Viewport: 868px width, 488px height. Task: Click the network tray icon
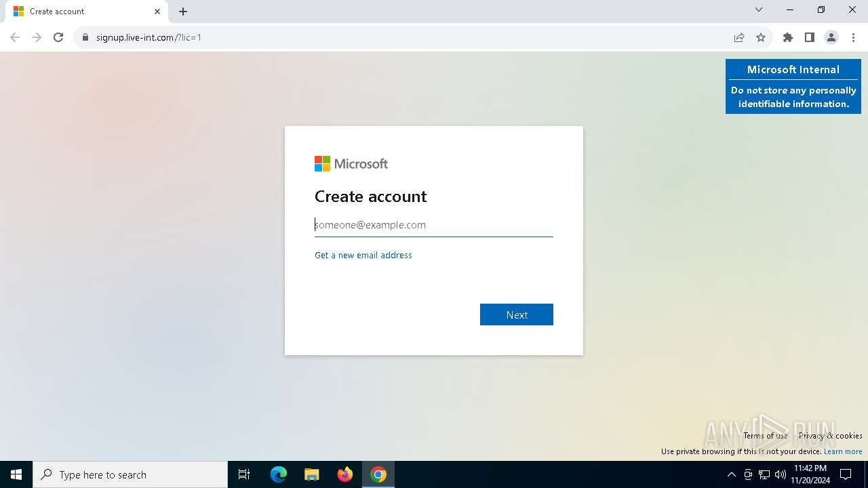(764, 474)
